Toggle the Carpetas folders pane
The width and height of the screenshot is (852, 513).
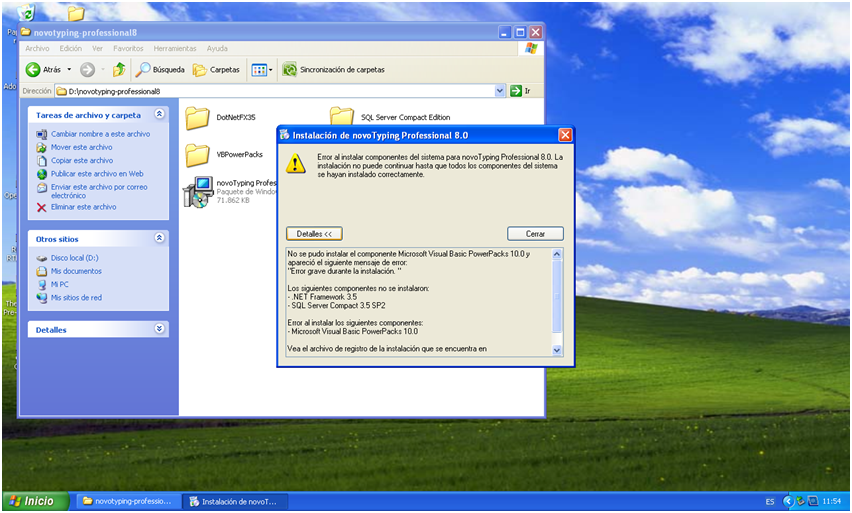pyautogui.click(x=216, y=70)
